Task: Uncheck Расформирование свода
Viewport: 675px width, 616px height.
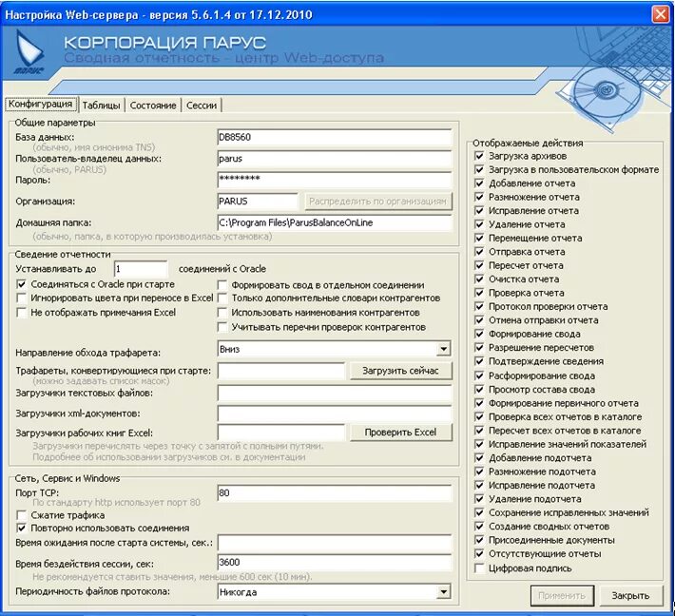Action: (x=479, y=376)
